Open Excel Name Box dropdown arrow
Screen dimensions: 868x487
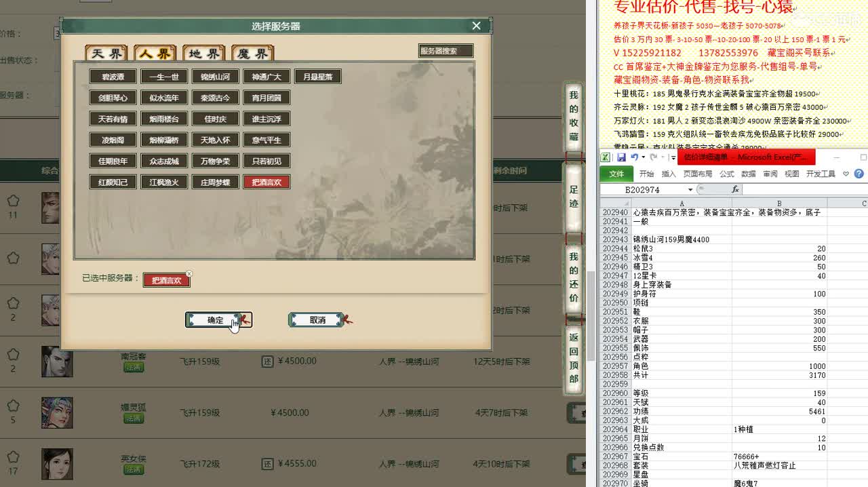point(690,190)
